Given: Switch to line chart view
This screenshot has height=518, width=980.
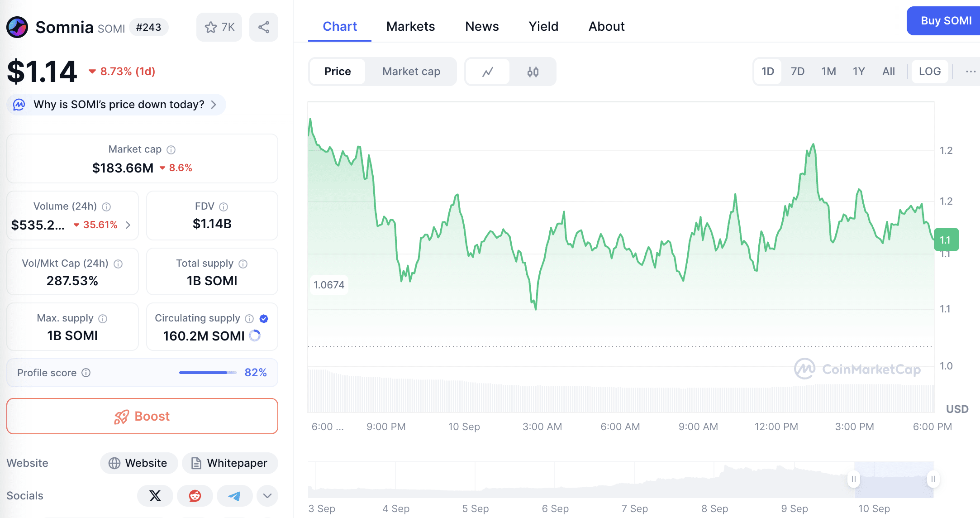Looking at the screenshot, I should [488, 72].
